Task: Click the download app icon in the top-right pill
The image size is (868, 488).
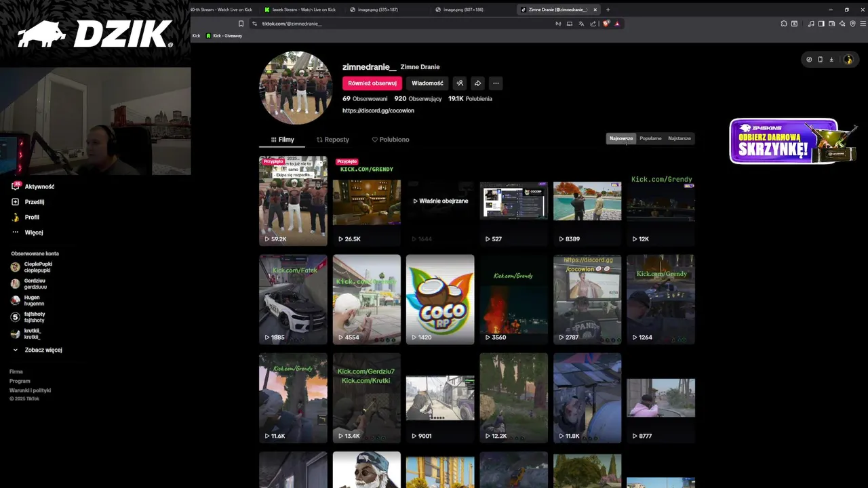Action: 831,60
